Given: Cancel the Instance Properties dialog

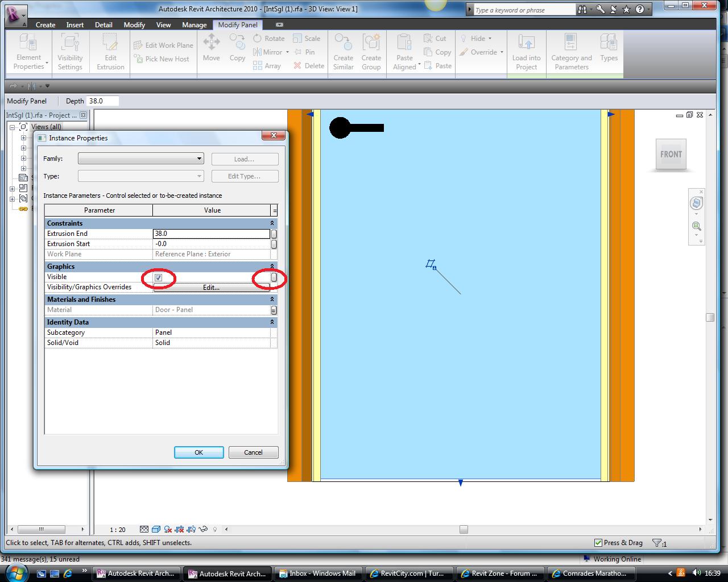Looking at the screenshot, I should pyautogui.click(x=253, y=452).
